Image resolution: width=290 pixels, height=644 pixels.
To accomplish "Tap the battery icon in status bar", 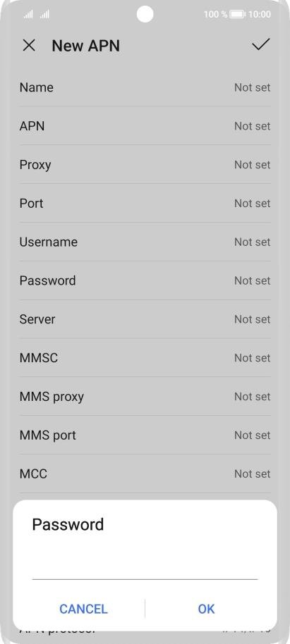I will coord(237,14).
